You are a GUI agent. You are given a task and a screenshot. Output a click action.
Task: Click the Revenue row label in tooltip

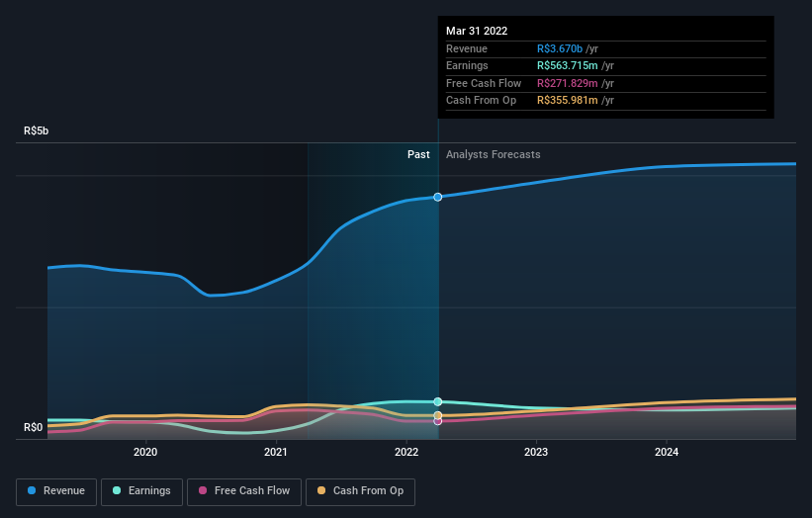click(x=467, y=48)
